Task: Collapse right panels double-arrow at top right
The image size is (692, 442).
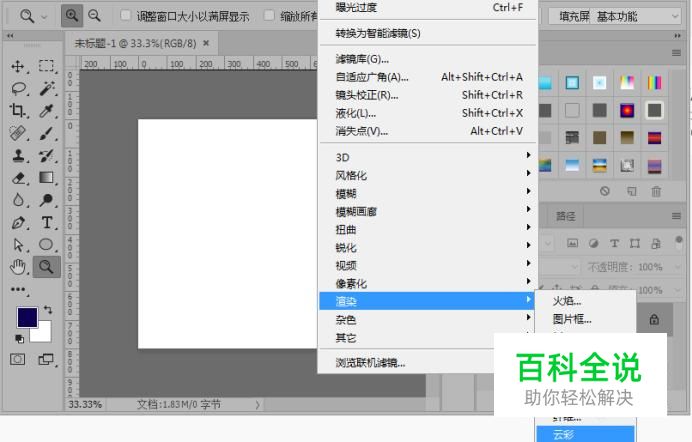Action: click(x=677, y=36)
